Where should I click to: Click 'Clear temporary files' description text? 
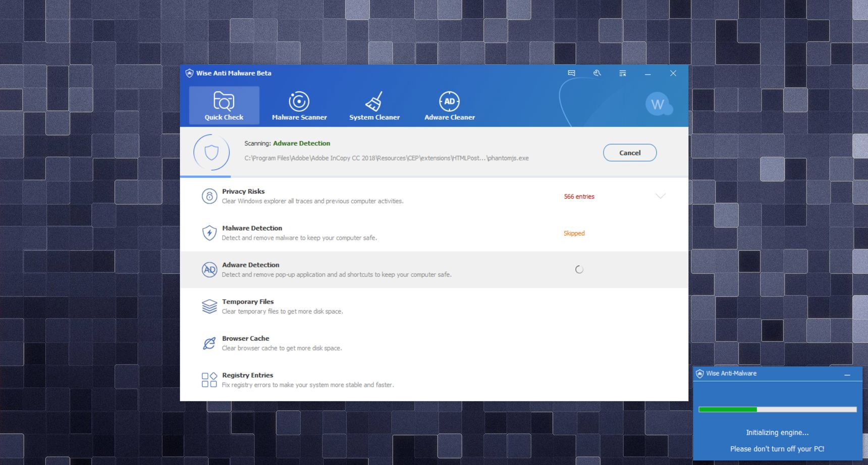point(282,312)
